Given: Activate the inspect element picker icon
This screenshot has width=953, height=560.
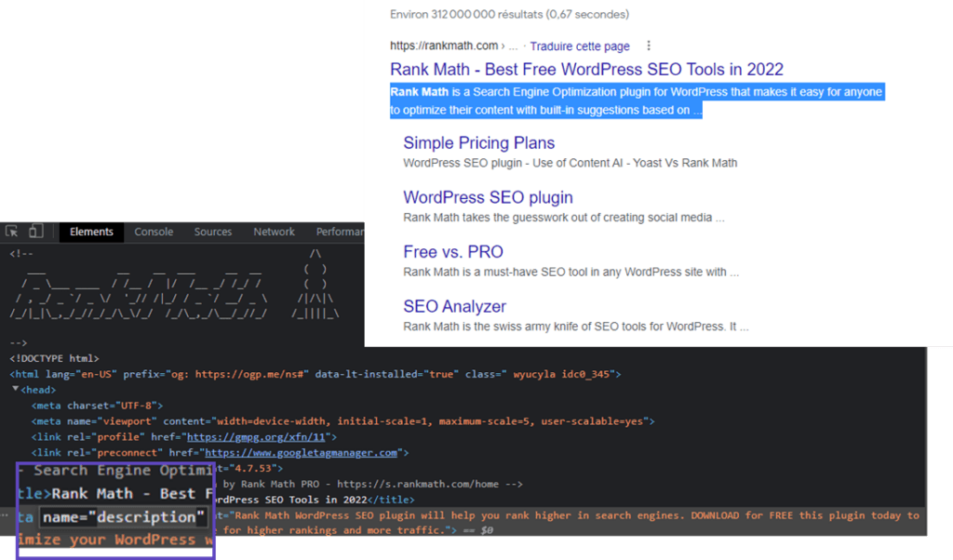Looking at the screenshot, I should (12, 232).
